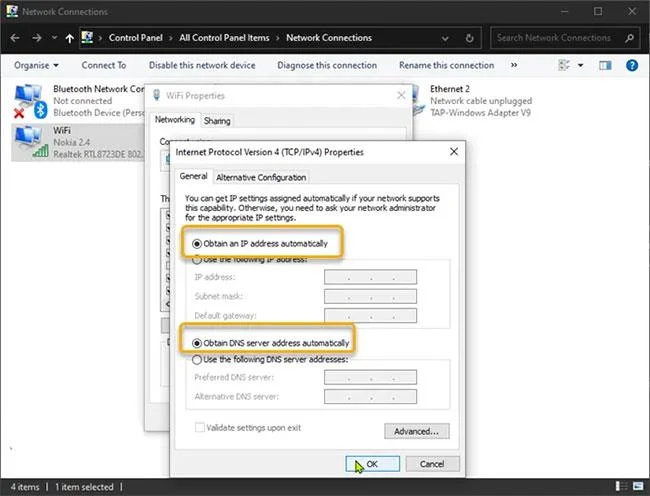The height and width of the screenshot is (496, 650).
Task: Select the WiFi adapter icon
Action: point(31,142)
